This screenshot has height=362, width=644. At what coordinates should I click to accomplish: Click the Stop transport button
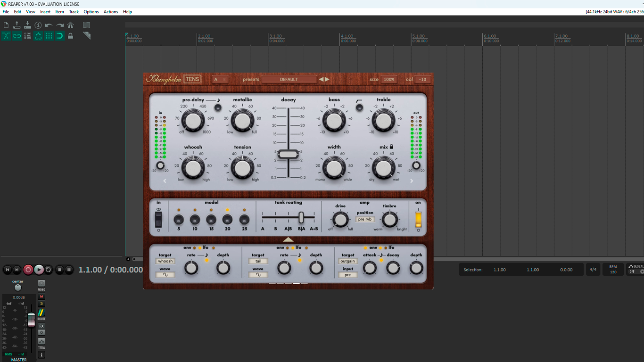tap(59, 270)
